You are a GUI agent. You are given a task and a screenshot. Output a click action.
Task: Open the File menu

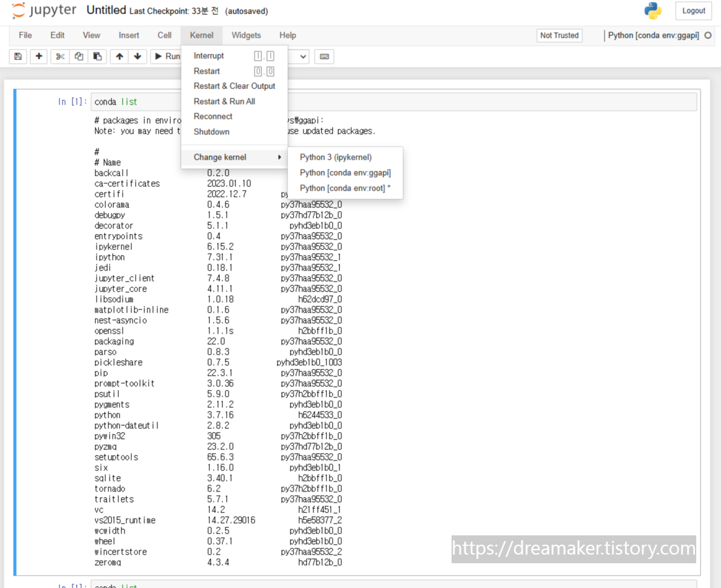25,35
